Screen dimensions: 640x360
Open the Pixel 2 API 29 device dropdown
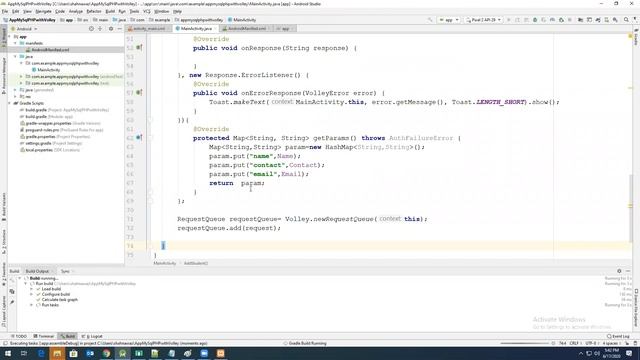coord(484,20)
